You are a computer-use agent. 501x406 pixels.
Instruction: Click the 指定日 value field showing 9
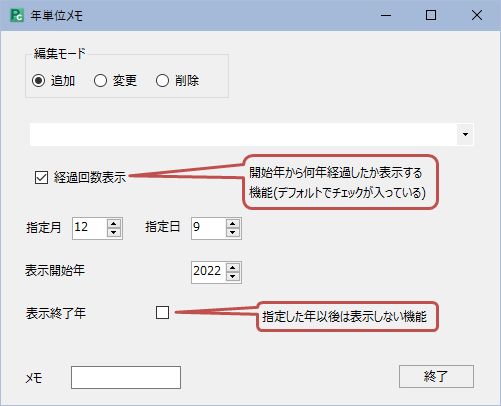pyautogui.click(x=209, y=228)
